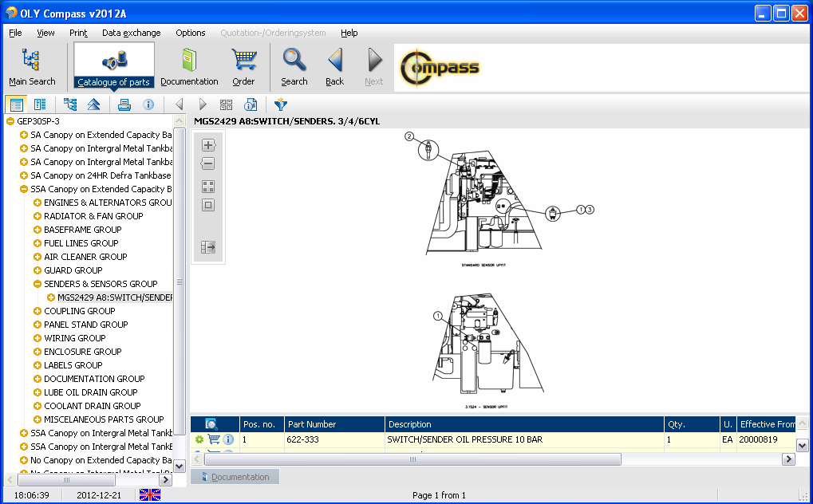Viewport: 813px width, 504px height.
Task: Switch to two-column list view icon
Action: 39,104
